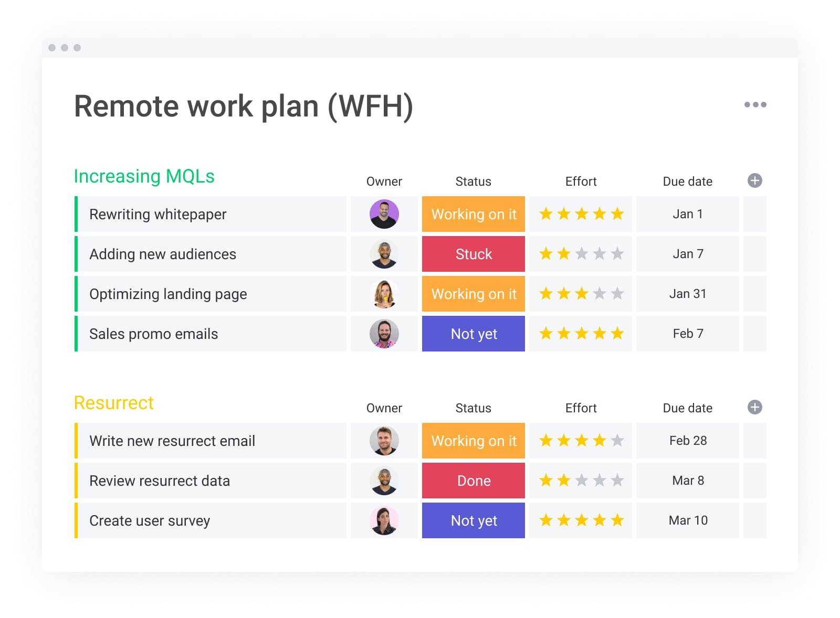Click owner avatar for Rewriting whitepaper

pos(384,214)
